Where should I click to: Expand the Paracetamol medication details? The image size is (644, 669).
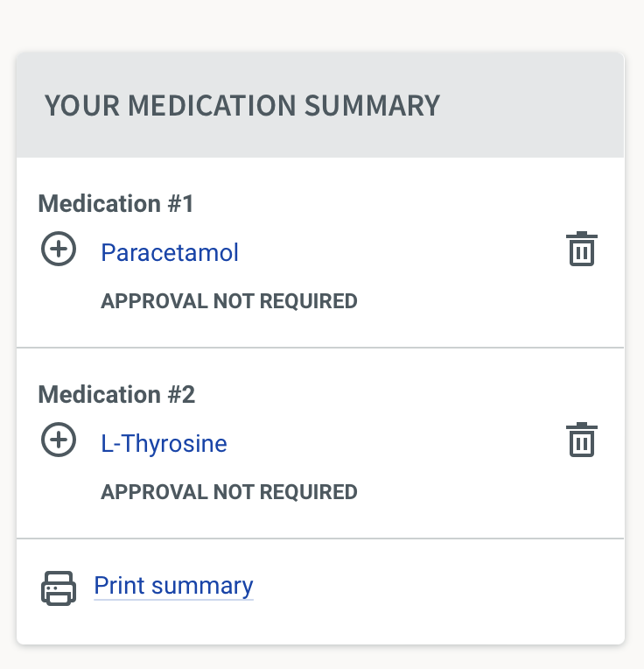[x=59, y=250]
